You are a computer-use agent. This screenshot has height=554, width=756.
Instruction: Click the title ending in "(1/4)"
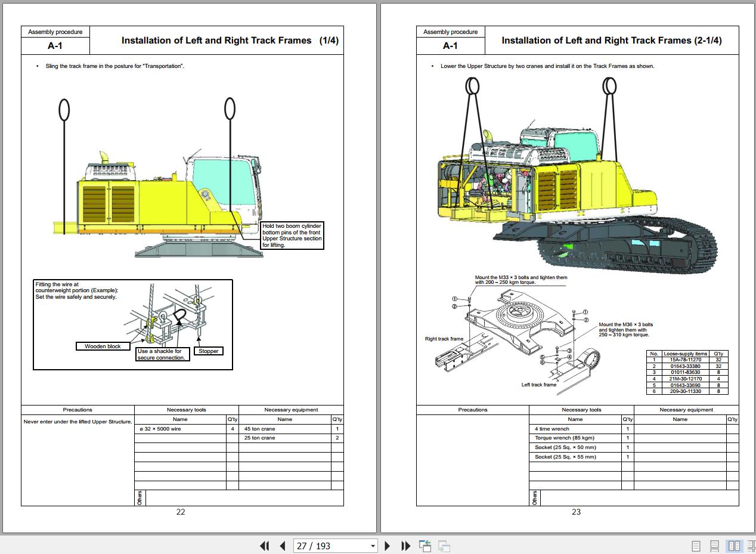[x=230, y=41]
